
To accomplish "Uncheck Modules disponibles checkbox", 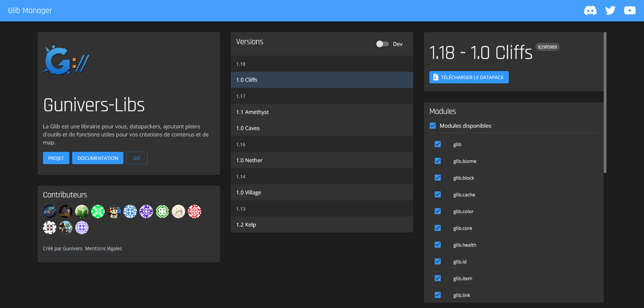I will pyautogui.click(x=433, y=126).
